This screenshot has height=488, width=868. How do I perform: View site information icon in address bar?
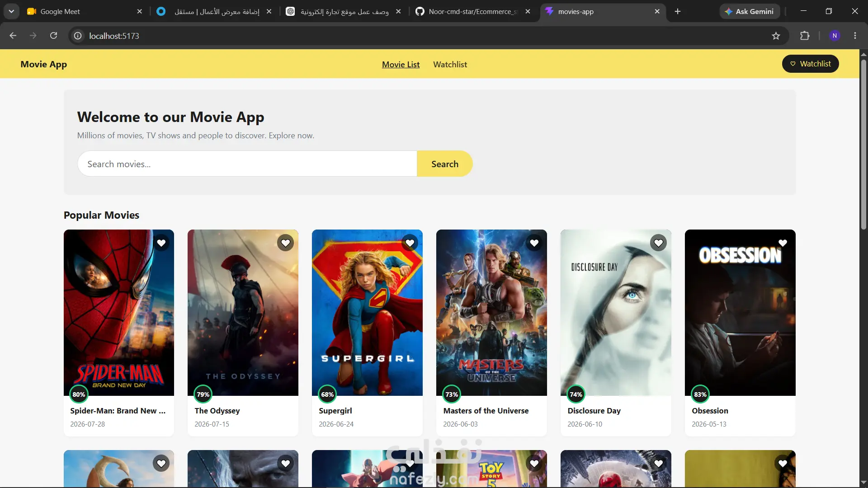[78, 36]
